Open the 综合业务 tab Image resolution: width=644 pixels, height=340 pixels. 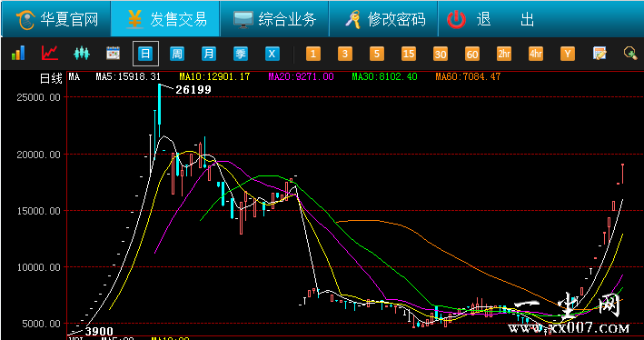click(275, 19)
